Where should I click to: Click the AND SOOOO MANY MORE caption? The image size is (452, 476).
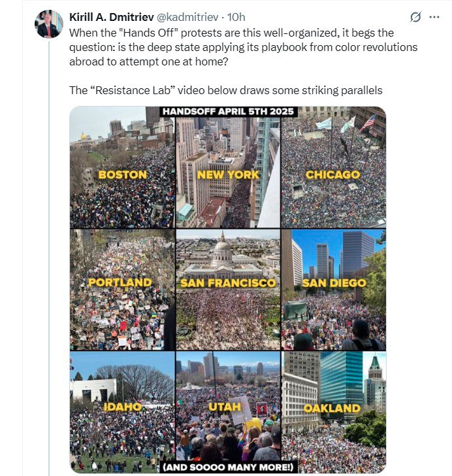[228, 467]
